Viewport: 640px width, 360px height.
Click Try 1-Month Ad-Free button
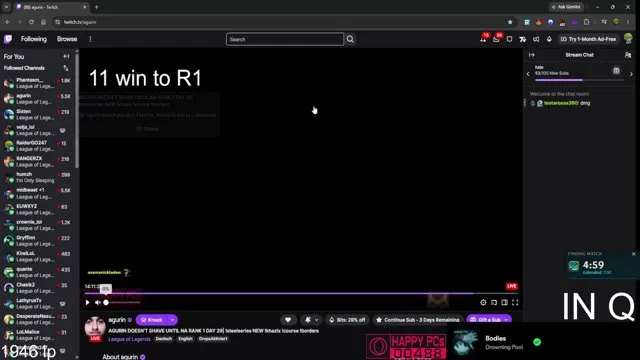pos(588,39)
